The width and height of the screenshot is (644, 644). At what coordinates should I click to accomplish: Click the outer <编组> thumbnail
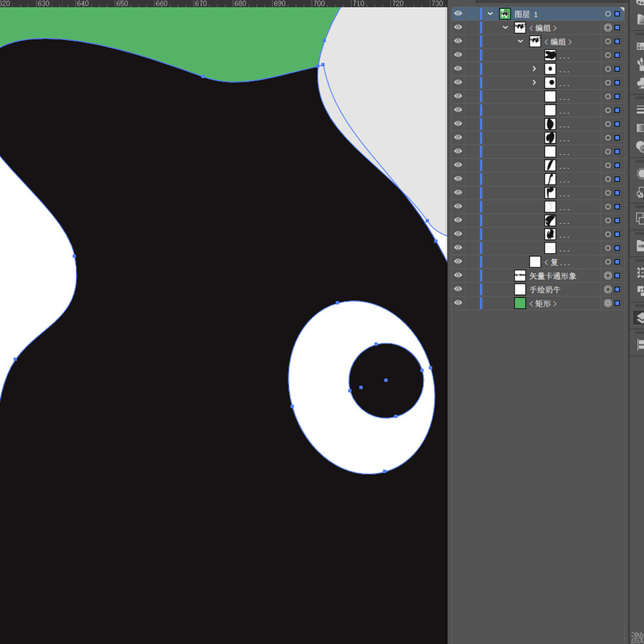click(520, 27)
